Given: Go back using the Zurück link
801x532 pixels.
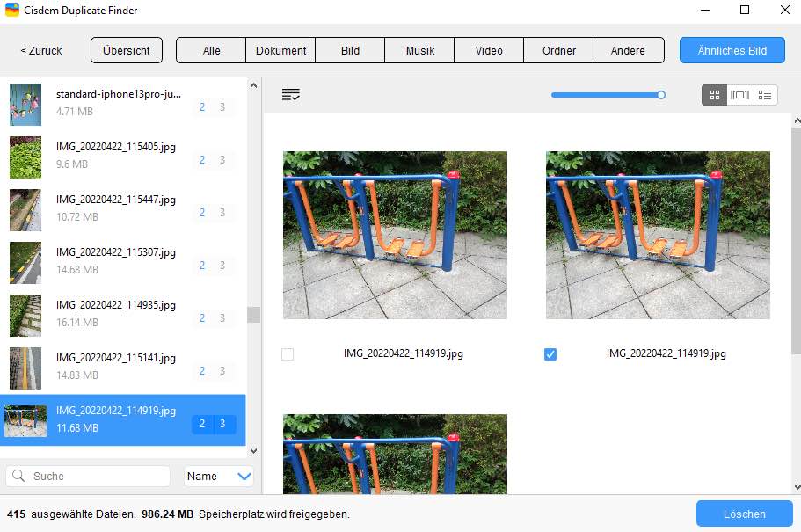Looking at the screenshot, I should (40, 50).
